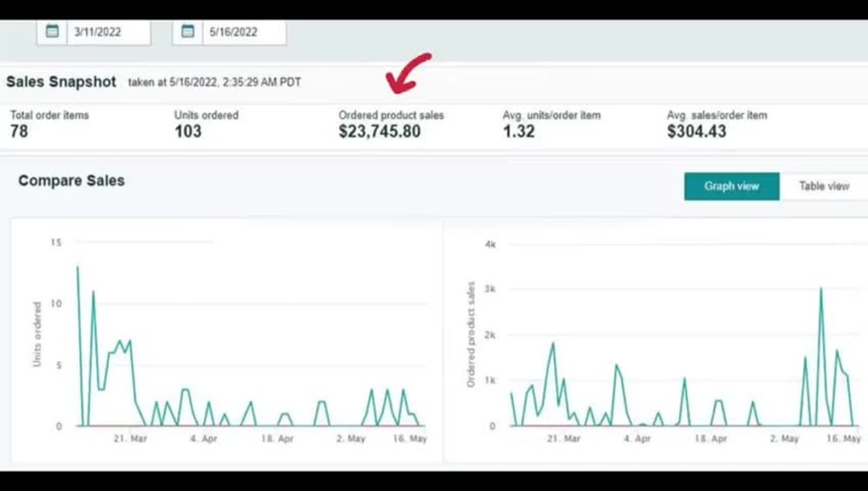Select the Total order items value 78
The height and width of the screenshot is (491, 868).
coord(19,131)
